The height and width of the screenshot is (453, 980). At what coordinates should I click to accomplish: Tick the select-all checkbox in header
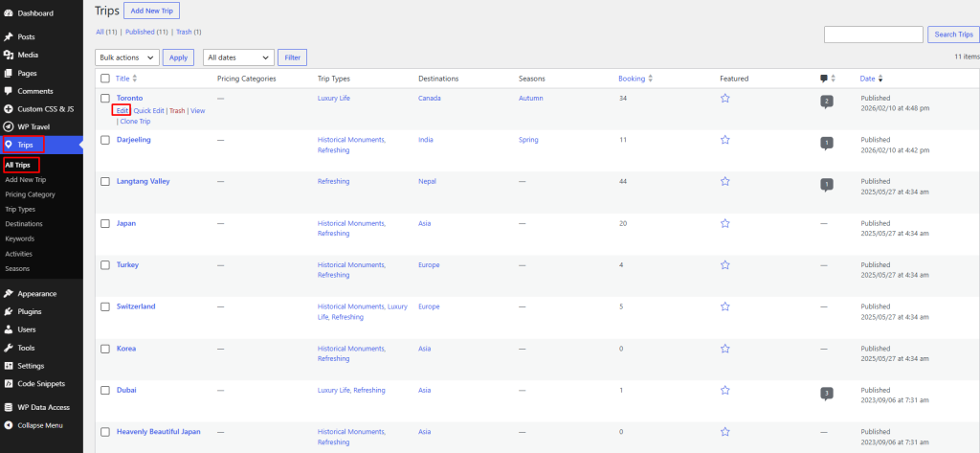(x=105, y=79)
